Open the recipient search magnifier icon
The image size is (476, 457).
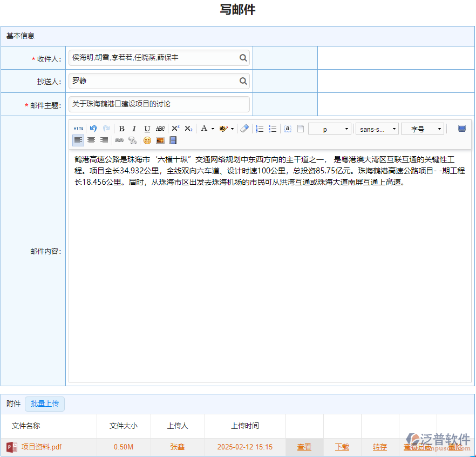pos(243,57)
